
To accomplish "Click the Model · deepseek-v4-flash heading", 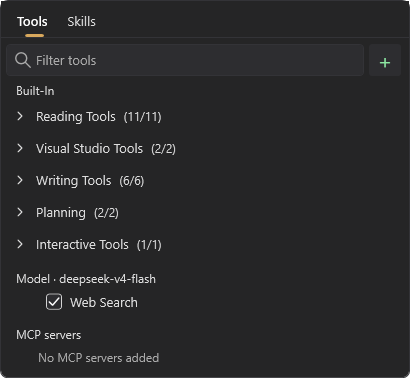I will pos(86,279).
